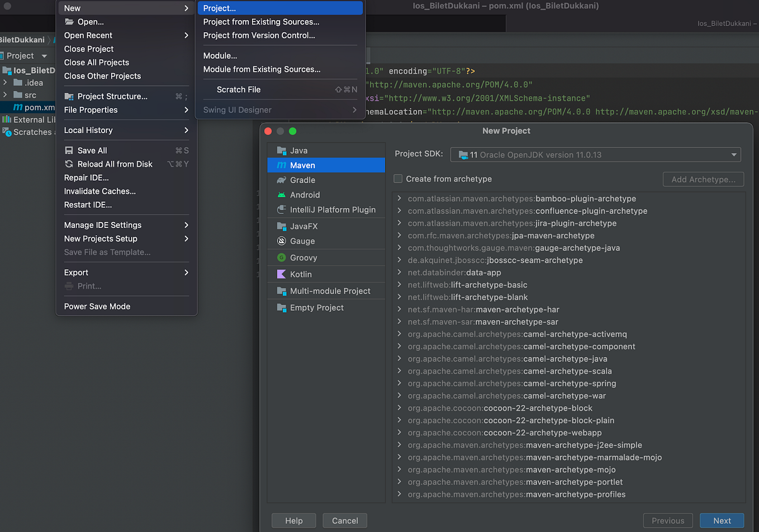Expand the maven-archetype-j2ee-simple archetype entry
The width and height of the screenshot is (759, 532).
[400, 445]
